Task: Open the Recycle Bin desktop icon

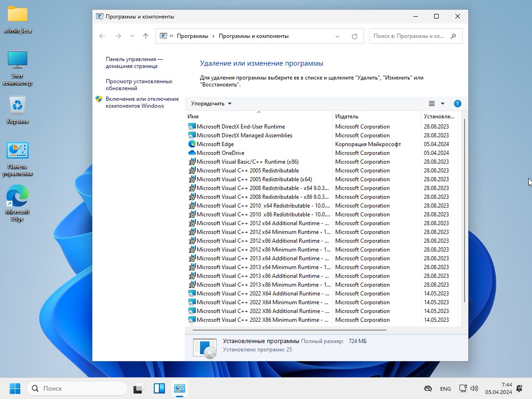Action: tap(18, 105)
